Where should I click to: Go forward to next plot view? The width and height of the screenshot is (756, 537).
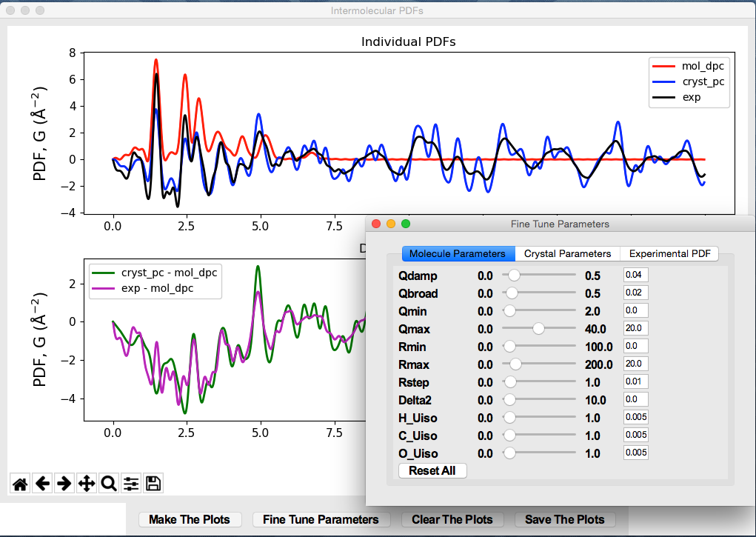(x=64, y=484)
